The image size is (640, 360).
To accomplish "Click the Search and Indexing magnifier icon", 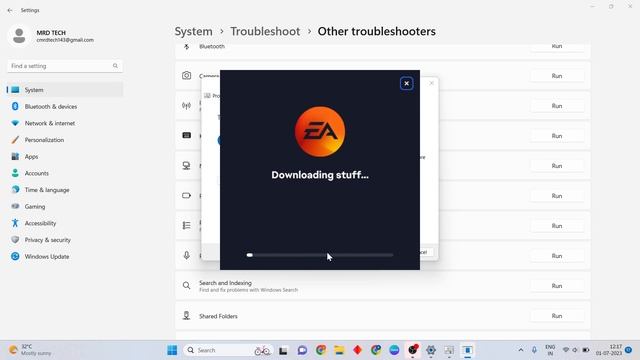I will [187, 286].
